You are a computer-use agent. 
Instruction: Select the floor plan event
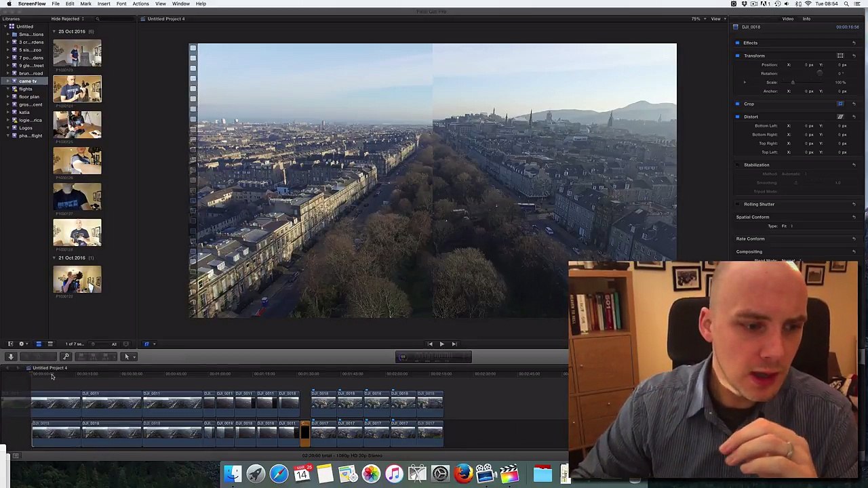[29, 97]
